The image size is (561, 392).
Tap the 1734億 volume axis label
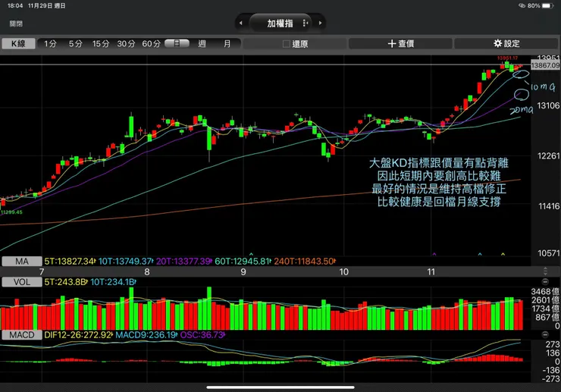coord(545,309)
